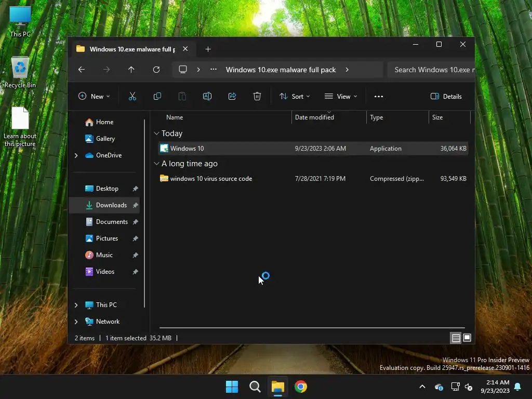The width and height of the screenshot is (532, 399).
Task: Open Gallery in navigation pane
Action: click(x=105, y=138)
